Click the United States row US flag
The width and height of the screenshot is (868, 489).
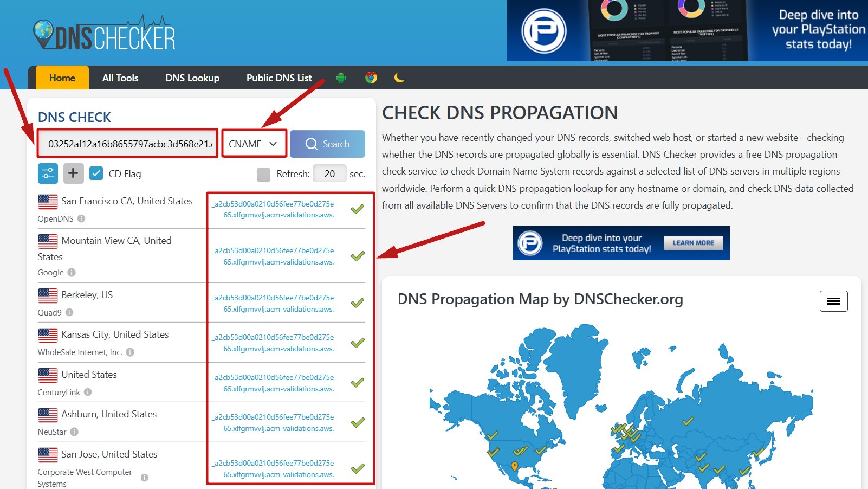pyautogui.click(x=48, y=375)
